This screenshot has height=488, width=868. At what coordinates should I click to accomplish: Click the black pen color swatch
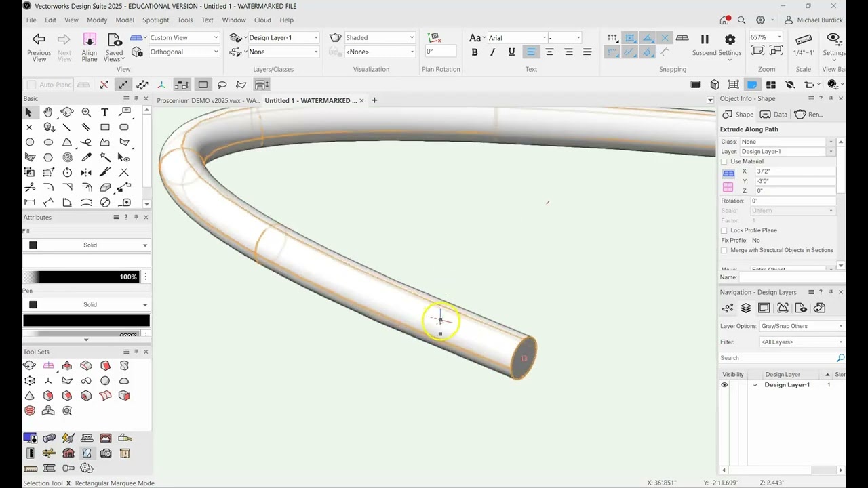click(x=86, y=321)
